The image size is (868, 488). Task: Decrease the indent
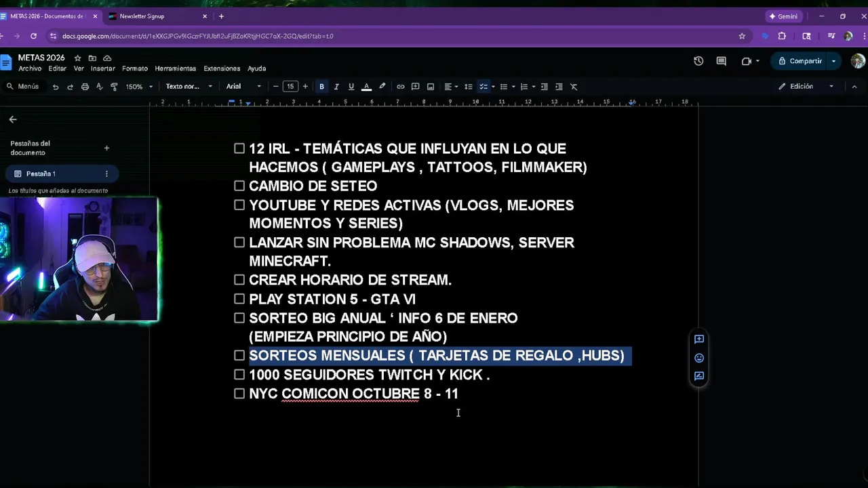pyautogui.click(x=544, y=87)
